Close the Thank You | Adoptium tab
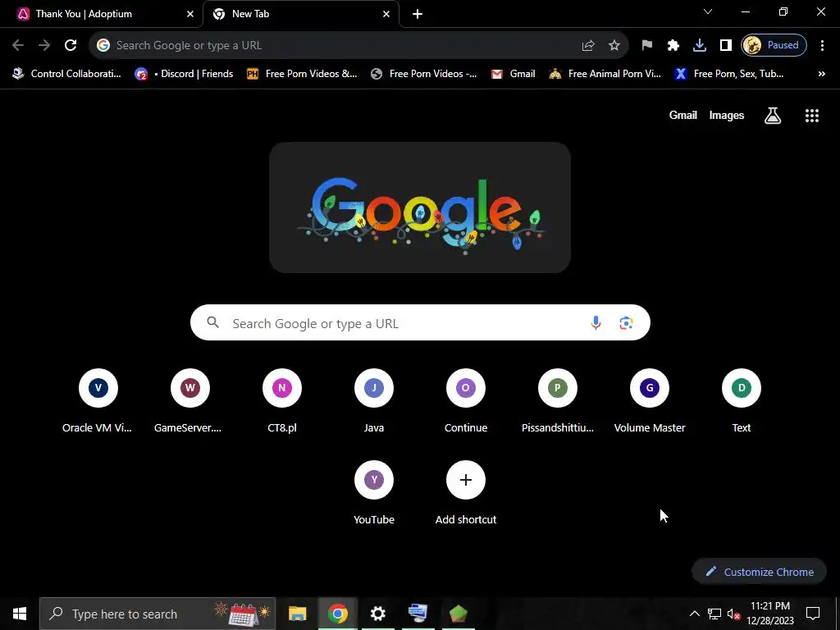 [190, 14]
